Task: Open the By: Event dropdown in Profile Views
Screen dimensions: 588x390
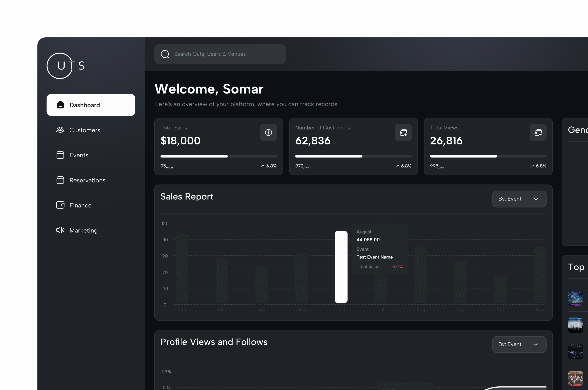Action: [x=519, y=344]
